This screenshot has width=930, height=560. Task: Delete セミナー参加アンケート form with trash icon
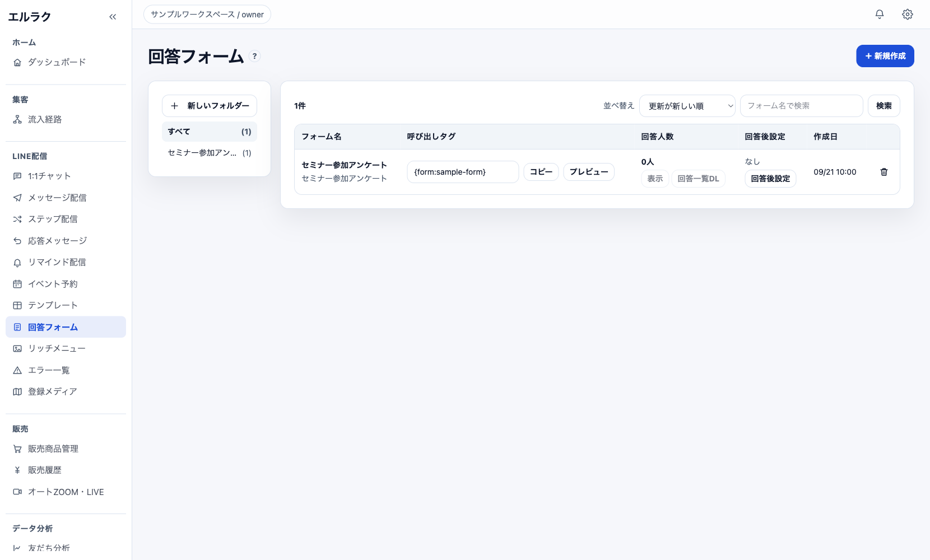tap(884, 172)
